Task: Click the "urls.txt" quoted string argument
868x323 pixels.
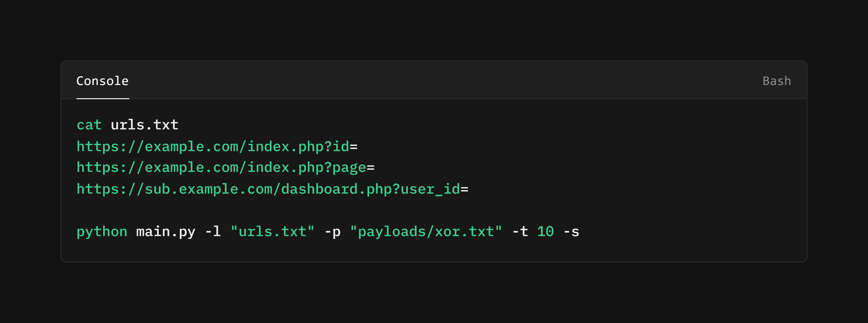Action: 273,232
